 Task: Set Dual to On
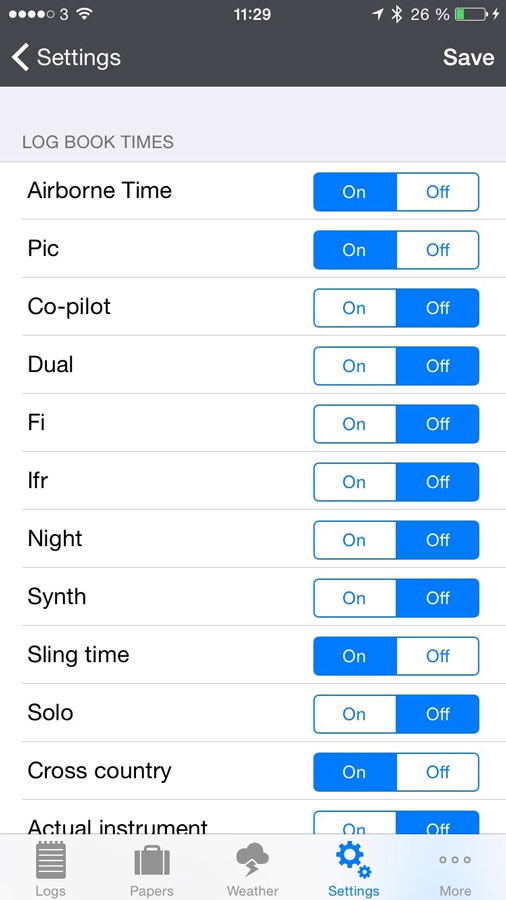coord(355,366)
